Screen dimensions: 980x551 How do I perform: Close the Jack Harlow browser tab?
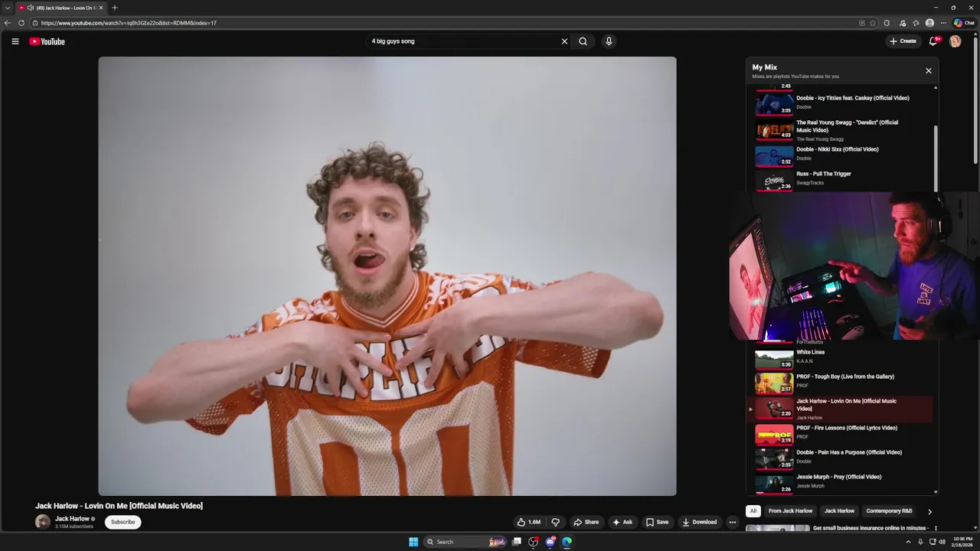pyautogui.click(x=101, y=8)
